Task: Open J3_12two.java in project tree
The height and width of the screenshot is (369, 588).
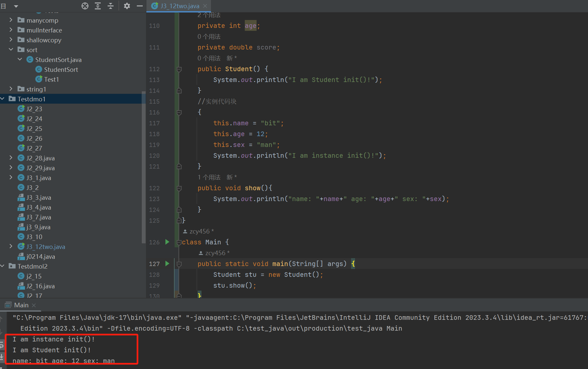Action: [x=46, y=247]
